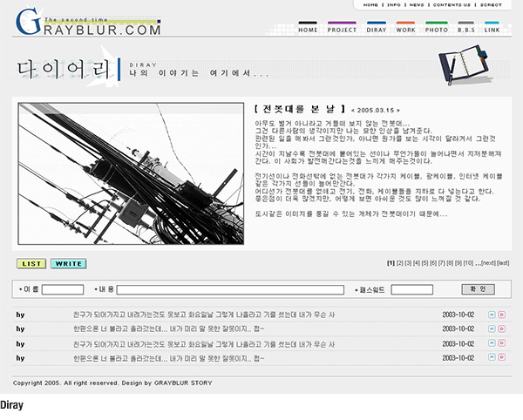This screenshot has height=420, width=523.
Task: Click HOME in the top utility bar
Action: (370, 5)
